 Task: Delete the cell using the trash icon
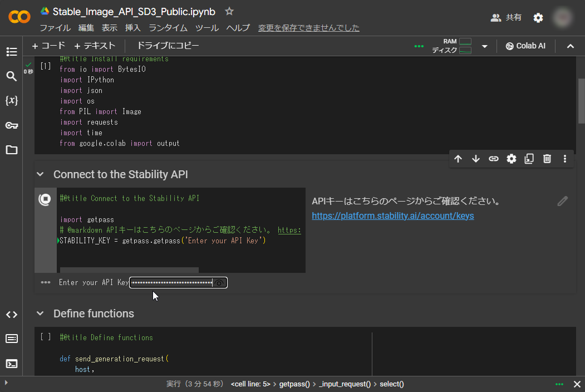(x=547, y=159)
